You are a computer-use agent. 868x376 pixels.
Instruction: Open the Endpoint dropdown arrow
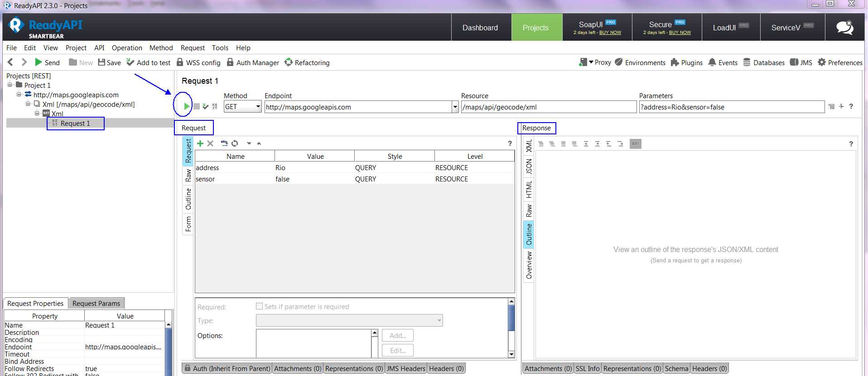pos(455,107)
